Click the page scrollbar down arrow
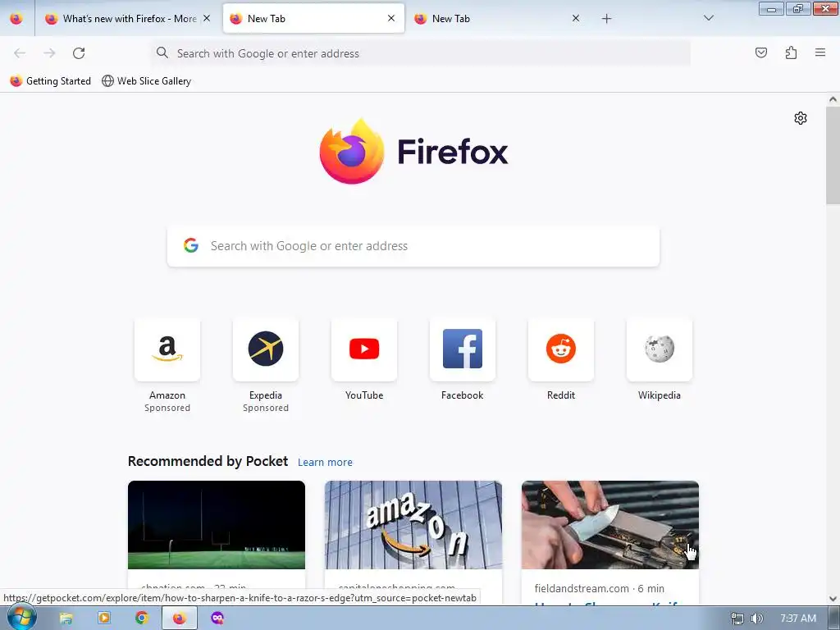Viewport: 840px width, 630px height. click(833, 599)
